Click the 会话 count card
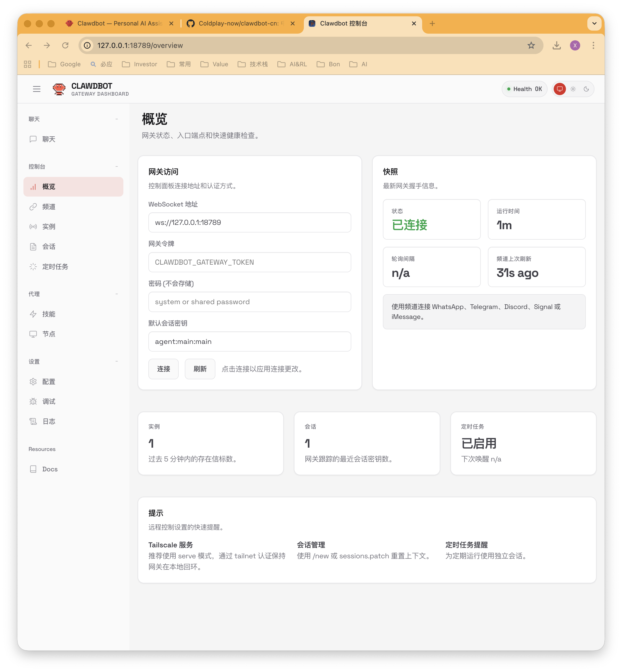The height and width of the screenshot is (672, 622). tap(367, 443)
